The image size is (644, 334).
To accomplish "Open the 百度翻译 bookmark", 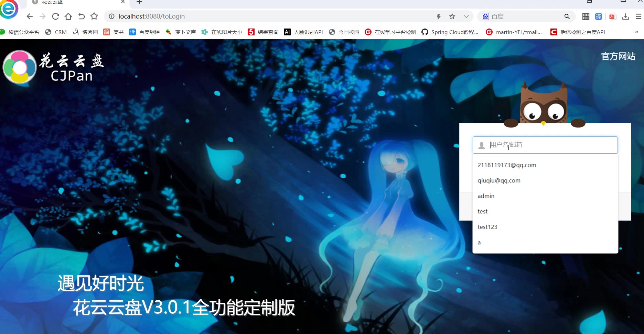I will click(144, 32).
